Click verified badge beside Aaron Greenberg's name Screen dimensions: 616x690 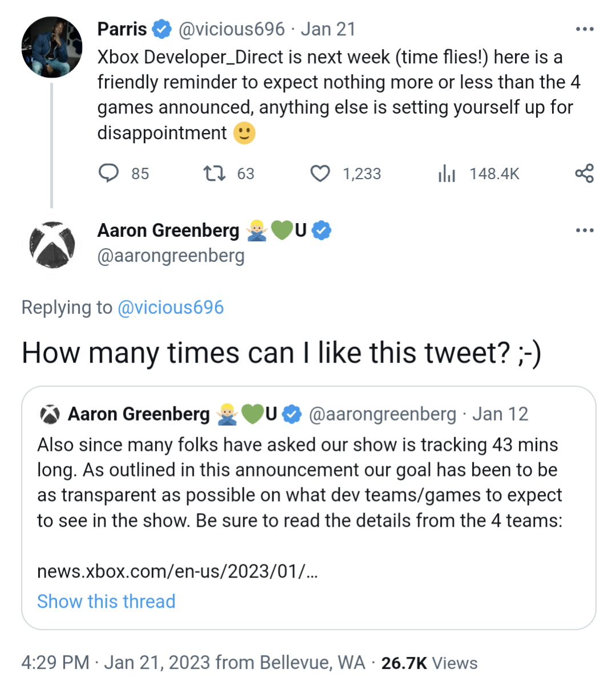click(322, 231)
